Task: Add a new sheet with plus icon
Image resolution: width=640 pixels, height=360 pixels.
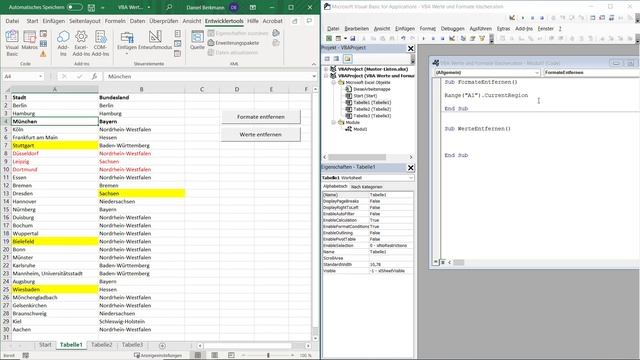Action: pyautogui.click(x=162, y=346)
